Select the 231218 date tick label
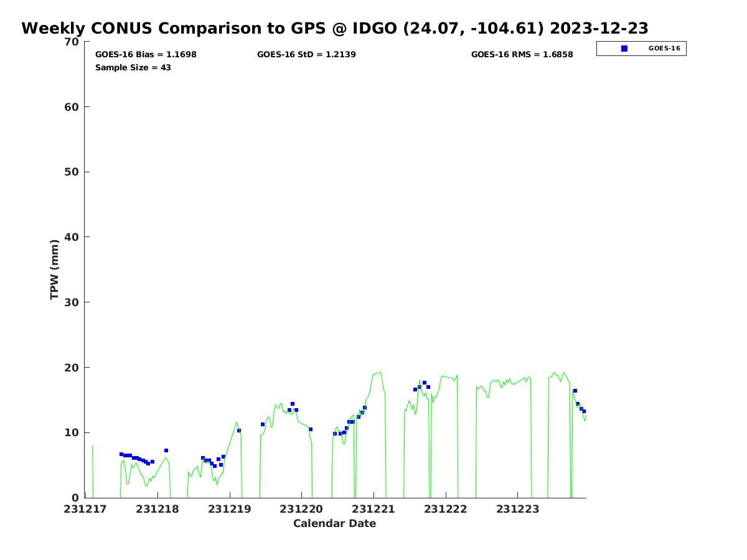Image resolution: width=747 pixels, height=560 pixels. 157,509
